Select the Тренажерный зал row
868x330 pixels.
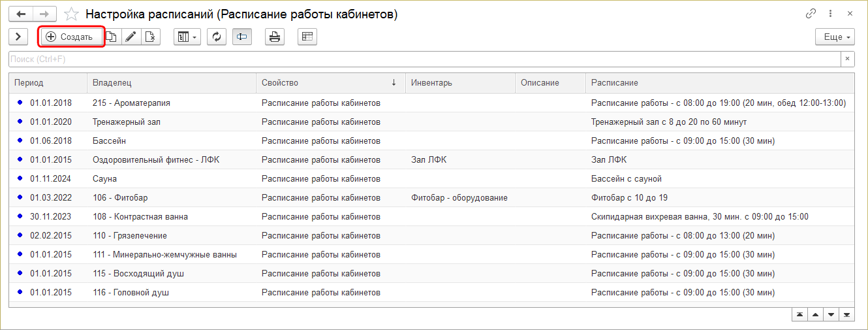(x=127, y=122)
